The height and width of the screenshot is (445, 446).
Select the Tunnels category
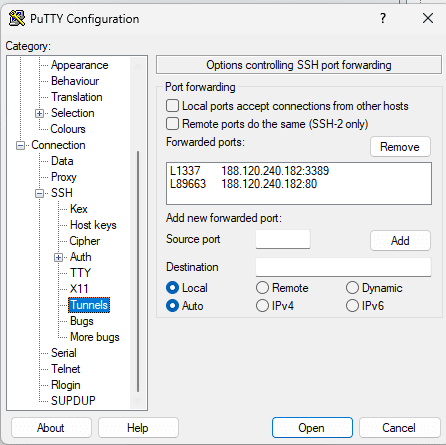[x=89, y=305]
